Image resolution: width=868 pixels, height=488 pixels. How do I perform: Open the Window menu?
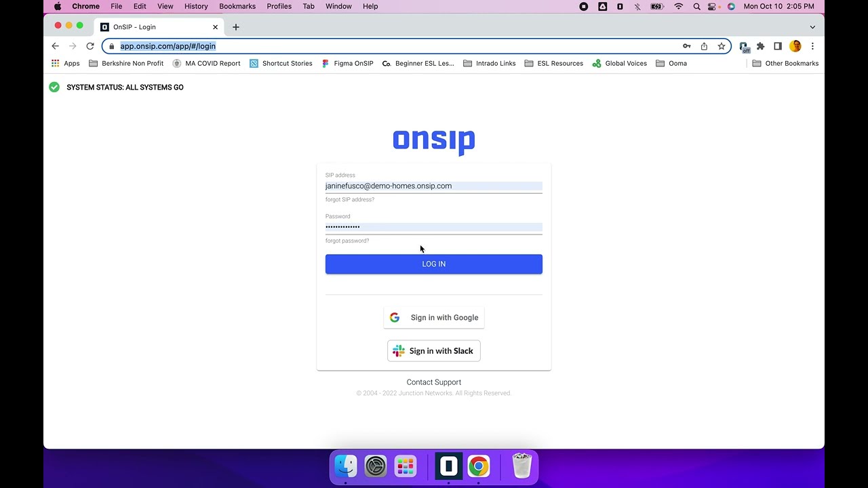(x=338, y=6)
